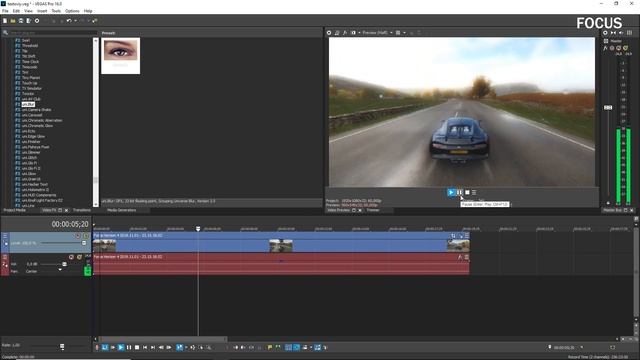
Task: Open the Help menu
Action: (x=88, y=11)
